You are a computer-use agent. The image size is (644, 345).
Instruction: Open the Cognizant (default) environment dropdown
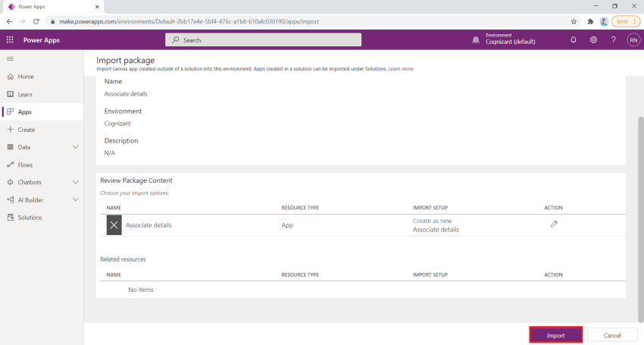coord(511,42)
